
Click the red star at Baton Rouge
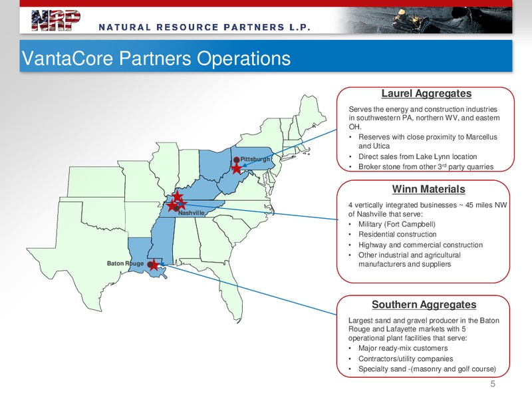point(154,265)
